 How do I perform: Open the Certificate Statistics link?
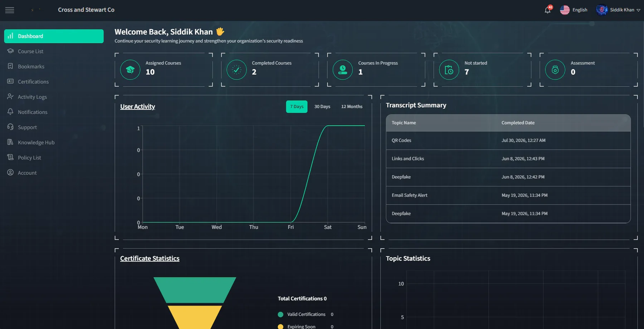click(150, 259)
